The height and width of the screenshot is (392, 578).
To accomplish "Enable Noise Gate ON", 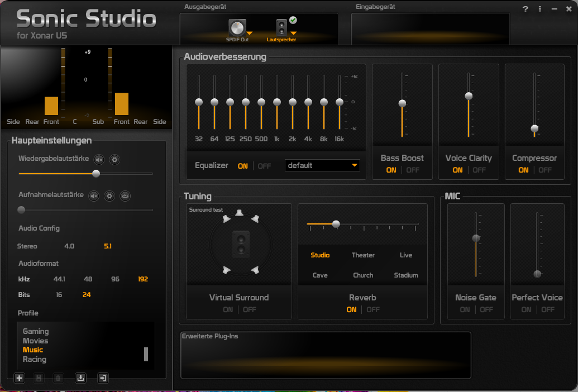I will (x=465, y=310).
